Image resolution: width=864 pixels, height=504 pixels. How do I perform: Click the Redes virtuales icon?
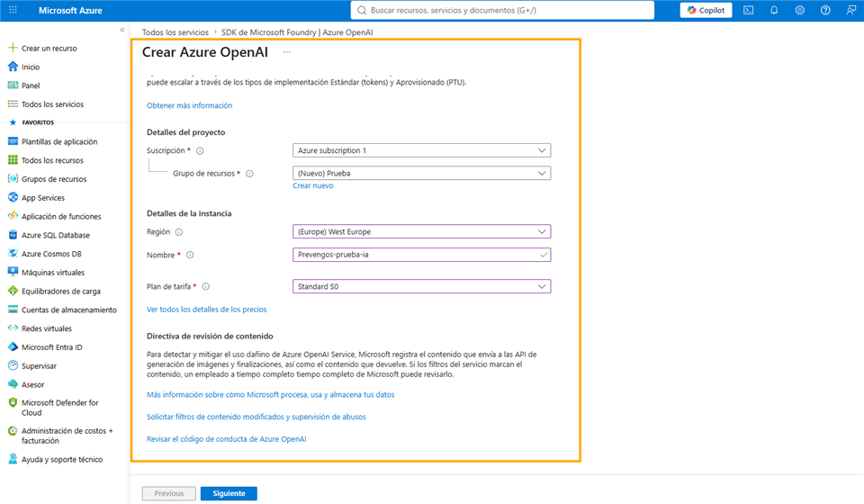(x=13, y=328)
